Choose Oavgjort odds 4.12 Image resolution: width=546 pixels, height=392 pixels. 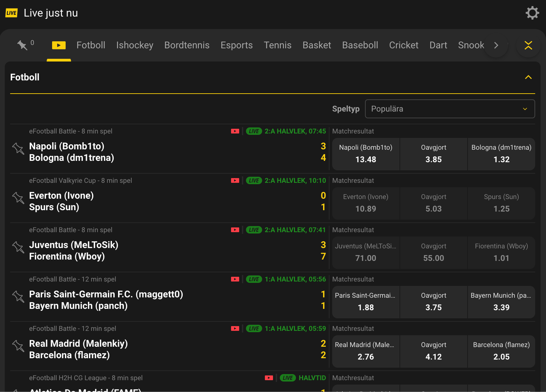[434, 351]
